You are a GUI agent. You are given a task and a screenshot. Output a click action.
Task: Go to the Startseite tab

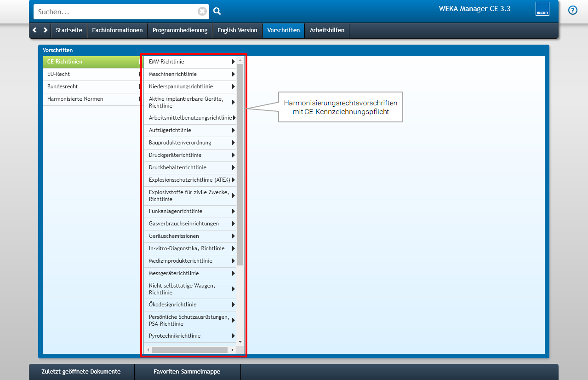69,30
